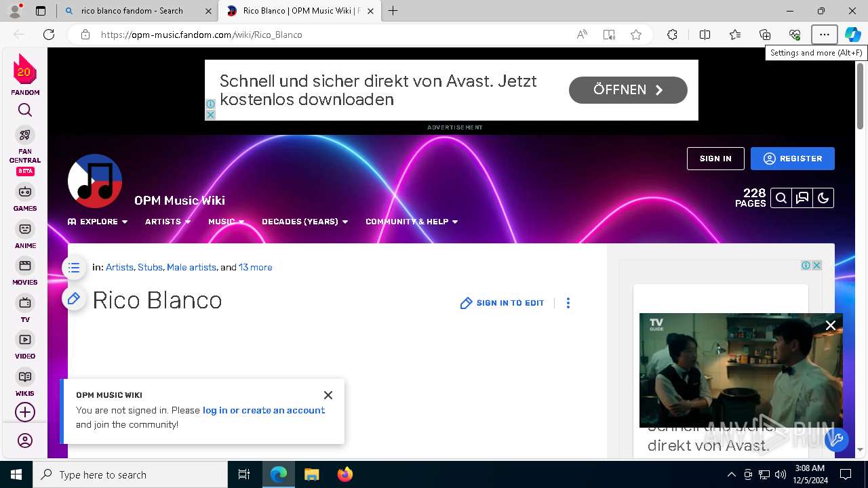Open Browser essentials heart icon
Viewport: 868px width, 488px height.
[x=795, y=35]
